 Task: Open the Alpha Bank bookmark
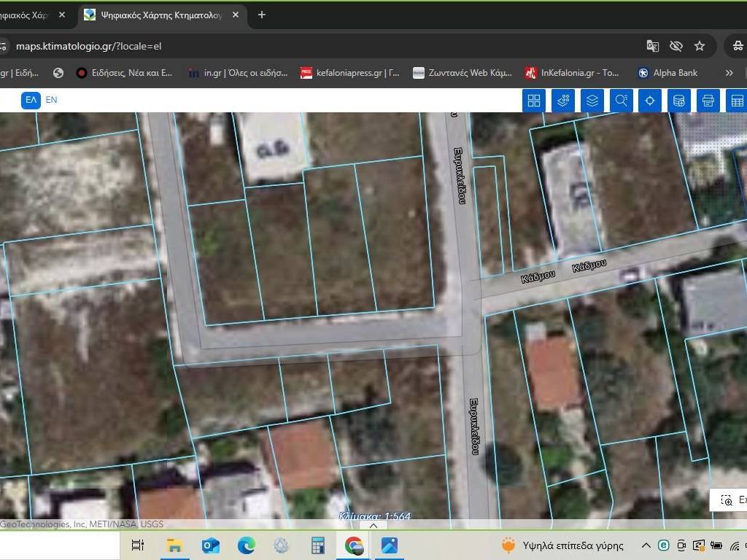[x=667, y=73]
